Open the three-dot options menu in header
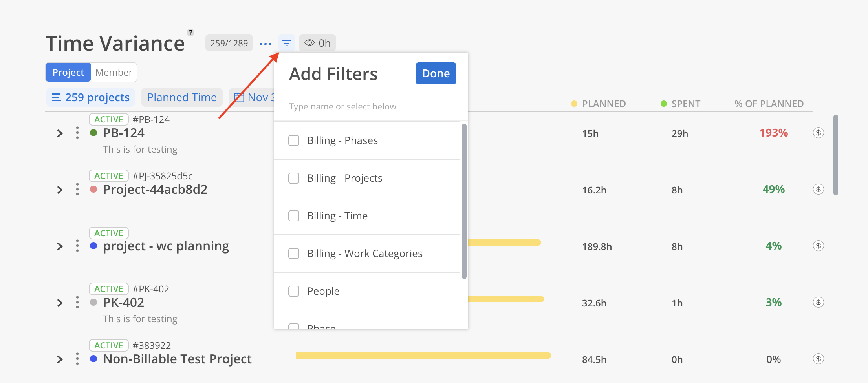Viewport: 868px width, 383px height. coord(266,44)
